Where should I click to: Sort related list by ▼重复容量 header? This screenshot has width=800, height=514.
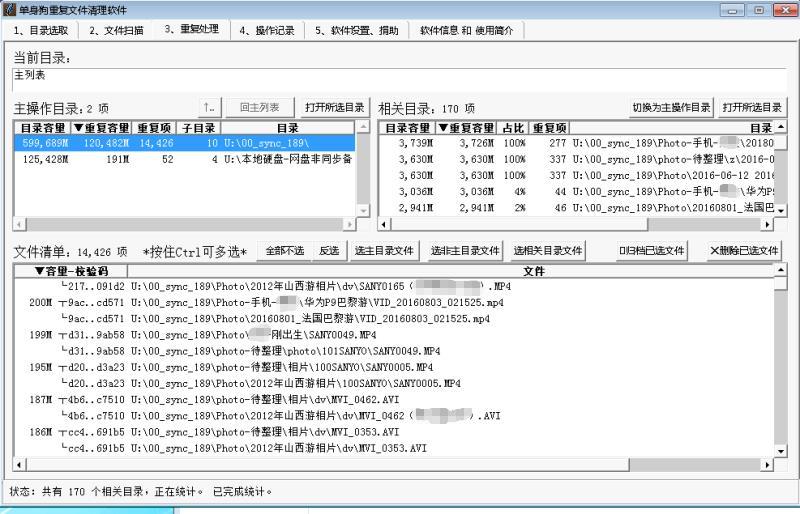[x=466, y=128]
